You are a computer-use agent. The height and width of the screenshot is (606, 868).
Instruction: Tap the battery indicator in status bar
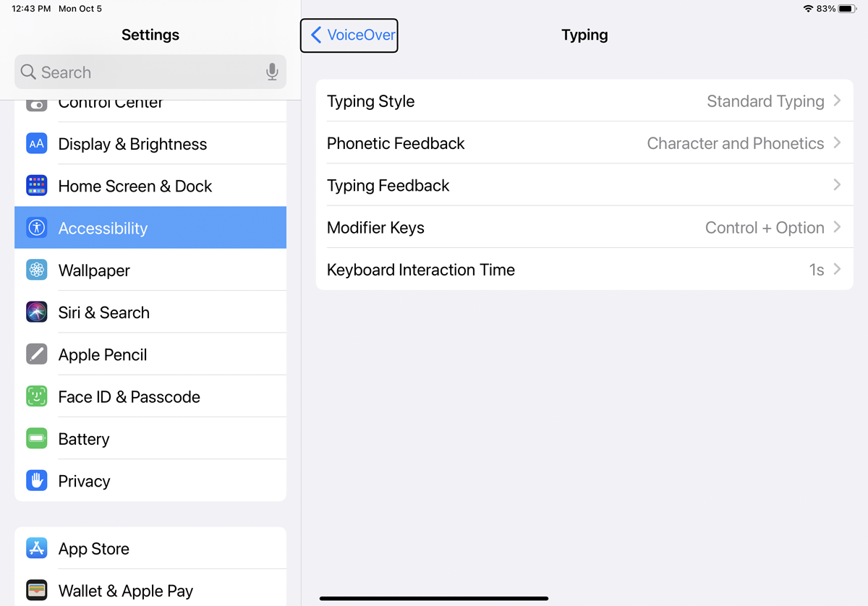pos(848,9)
